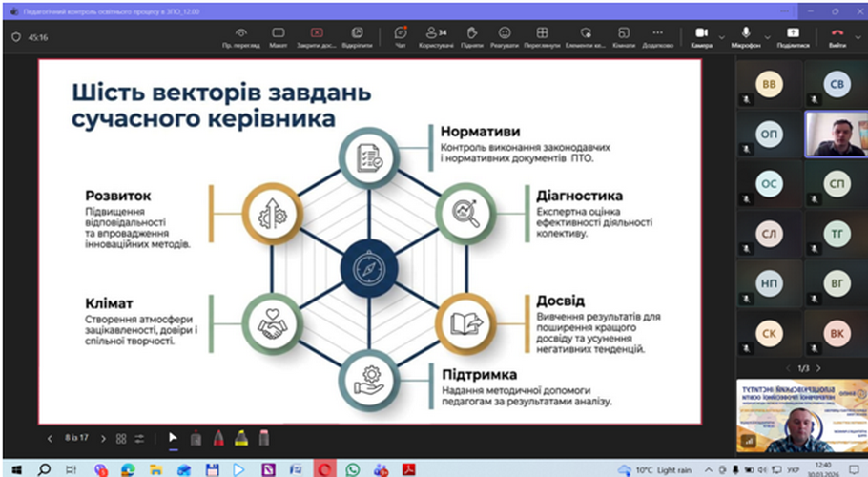This screenshot has width=868, height=477.
Task: Click the Поділитися share button
Action: [x=794, y=36]
